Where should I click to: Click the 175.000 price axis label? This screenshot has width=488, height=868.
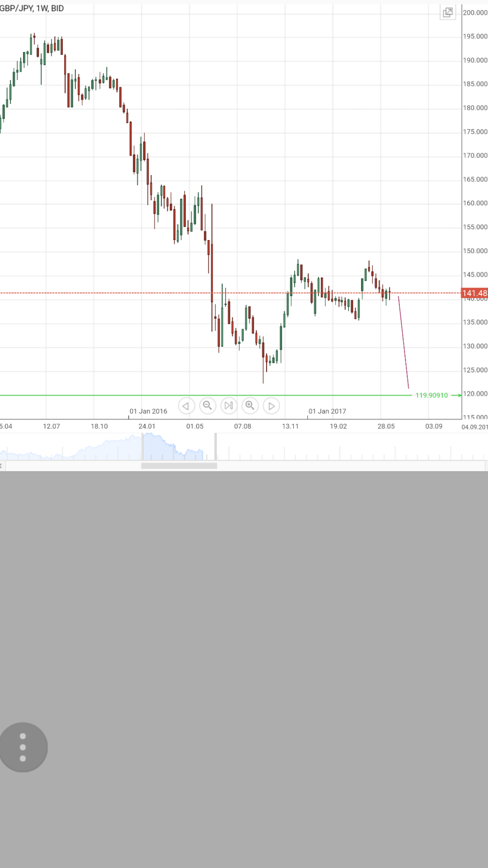pyautogui.click(x=475, y=132)
